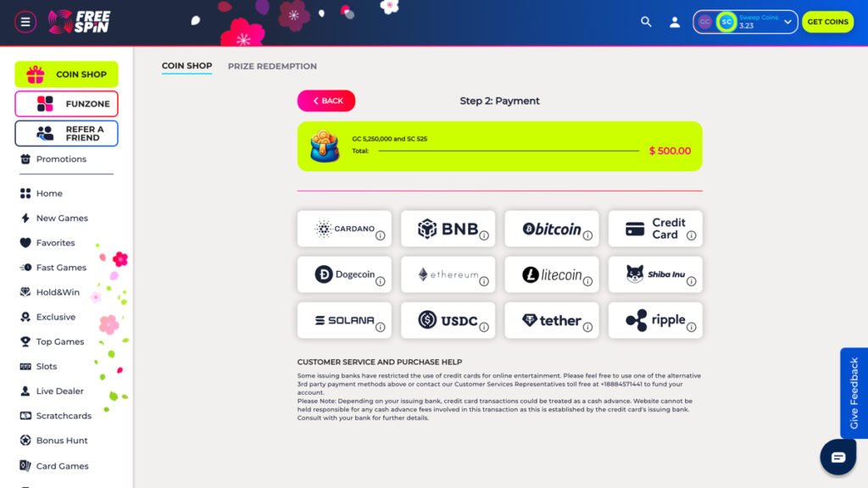Viewport: 868px width, 488px height.
Task: Select Tether payment method
Action: (552, 320)
